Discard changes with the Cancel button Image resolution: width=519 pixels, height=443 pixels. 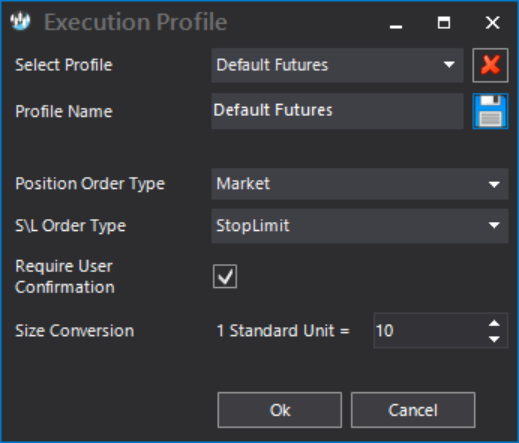[x=413, y=410]
